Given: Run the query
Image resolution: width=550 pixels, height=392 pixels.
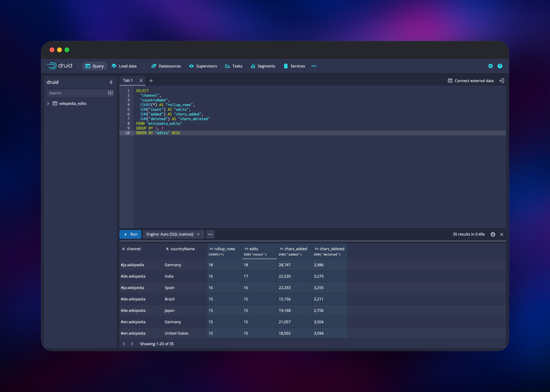Looking at the screenshot, I should (x=130, y=234).
